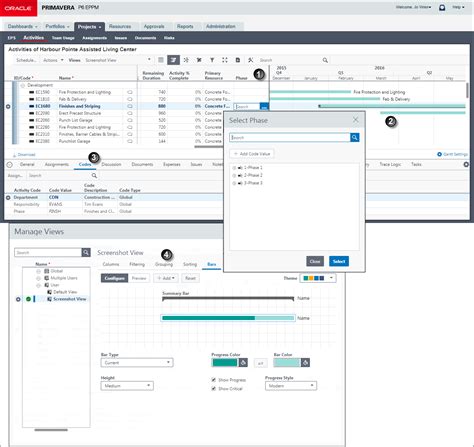Image resolution: width=474 pixels, height=447 pixels.
Task: Switch to the Codes detail tab
Action: tap(85, 164)
